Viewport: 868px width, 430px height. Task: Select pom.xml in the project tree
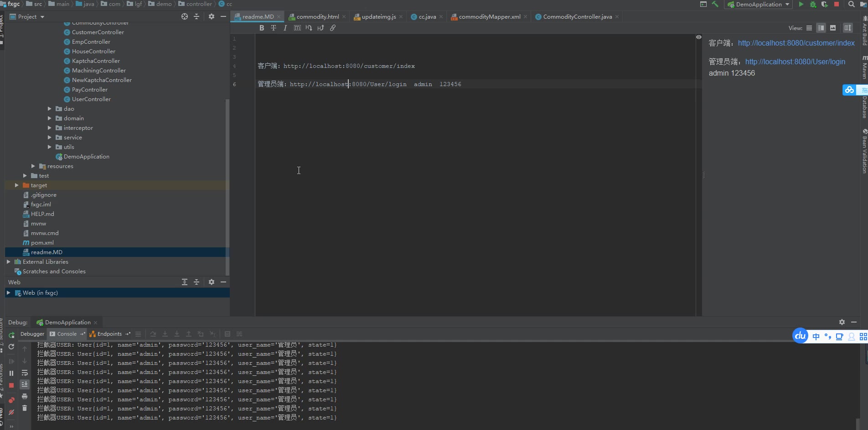[x=42, y=243]
